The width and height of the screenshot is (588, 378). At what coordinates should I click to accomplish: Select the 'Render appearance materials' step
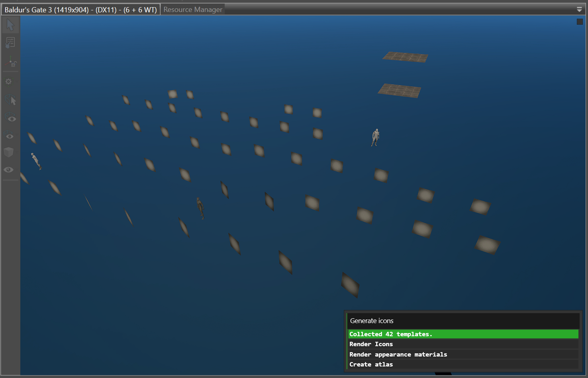pos(463,355)
